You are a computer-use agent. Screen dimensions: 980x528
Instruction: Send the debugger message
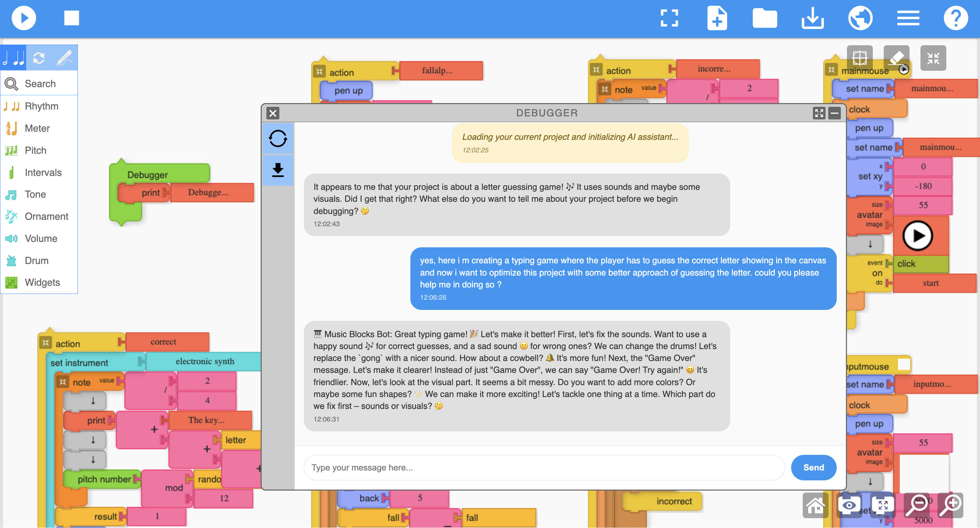813,467
